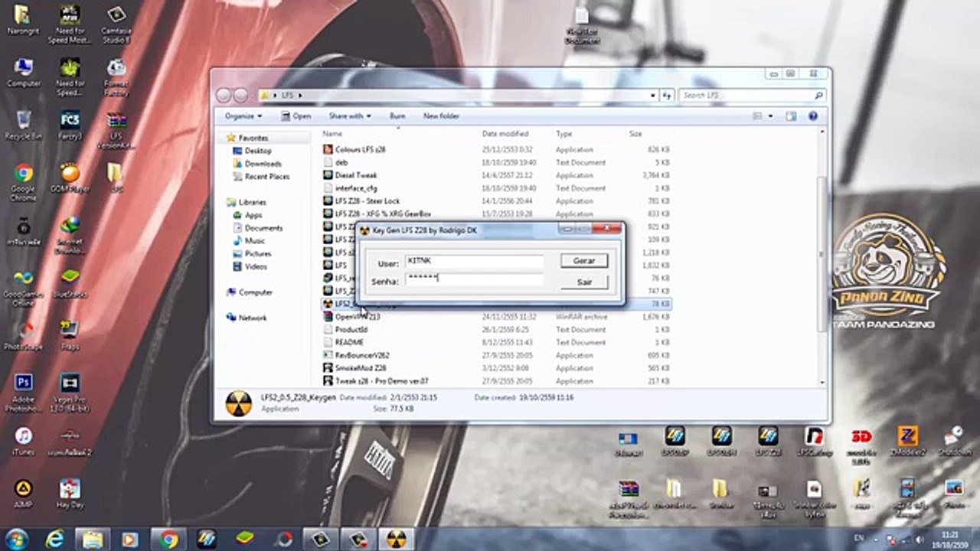The image size is (980, 551).
Task: Open Explorer help icon
Action: pyautogui.click(x=813, y=116)
